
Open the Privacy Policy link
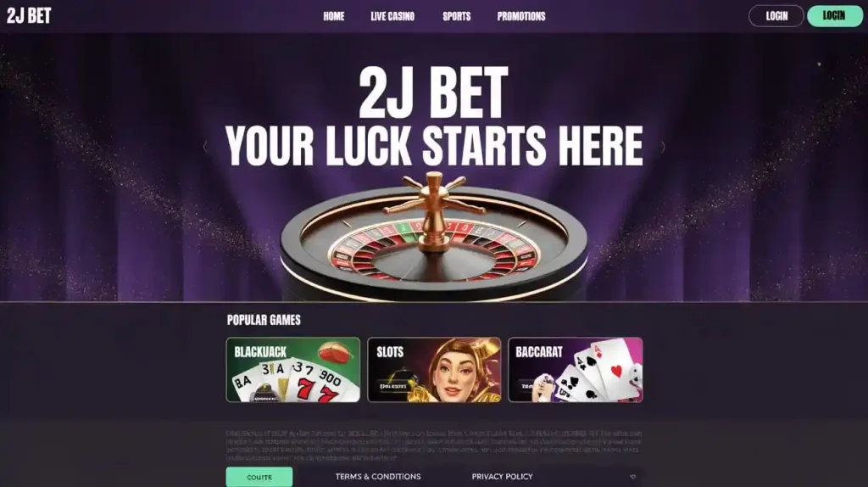coord(502,477)
